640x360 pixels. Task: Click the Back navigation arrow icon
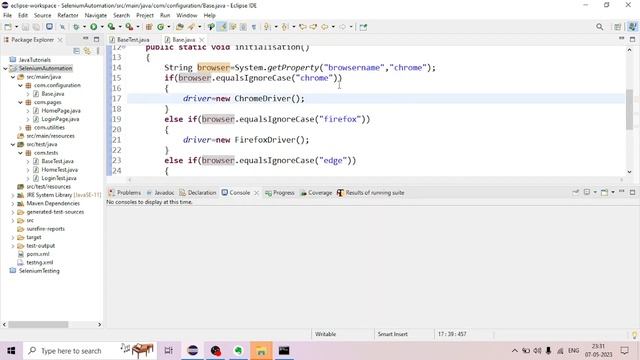click(x=325, y=27)
